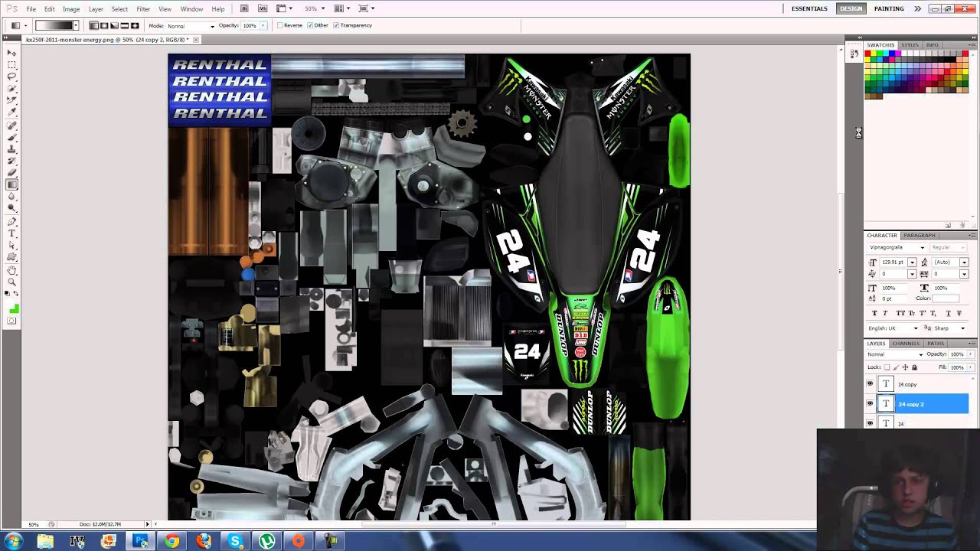The height and width of the screenshot is (551, 980).
Task: Select the Path Selection tool
Action: coord(12,245)
